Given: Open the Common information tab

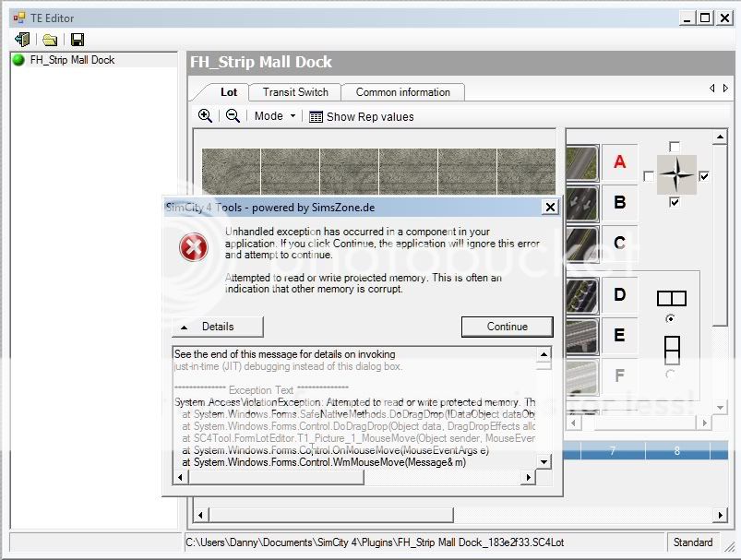Looking at the screenshot, I should point(402,92).
